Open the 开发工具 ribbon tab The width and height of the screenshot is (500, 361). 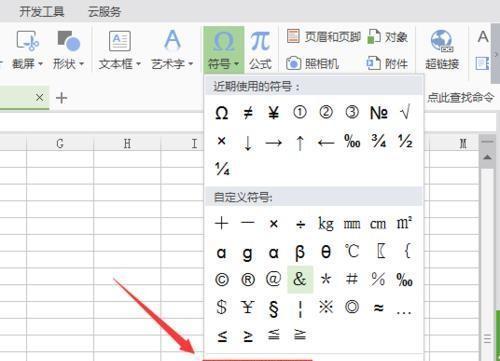[x=42, y=12]
